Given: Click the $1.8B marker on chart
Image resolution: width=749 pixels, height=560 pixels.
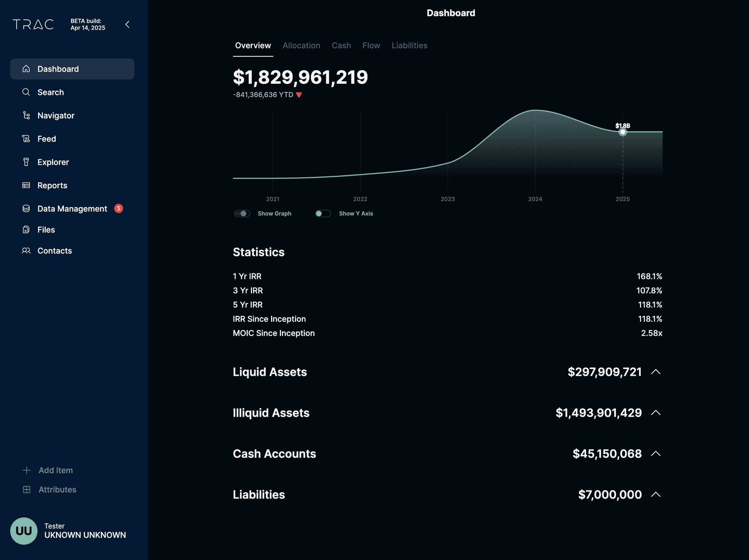Looking at the screenshot, I should pos(622,132).
